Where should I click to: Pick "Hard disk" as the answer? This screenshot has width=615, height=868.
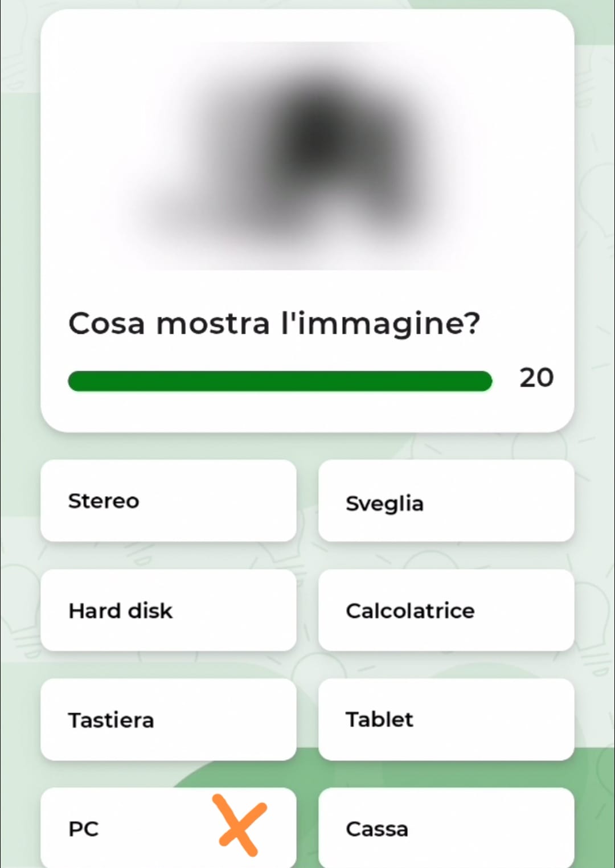click(x=169, y=610)
